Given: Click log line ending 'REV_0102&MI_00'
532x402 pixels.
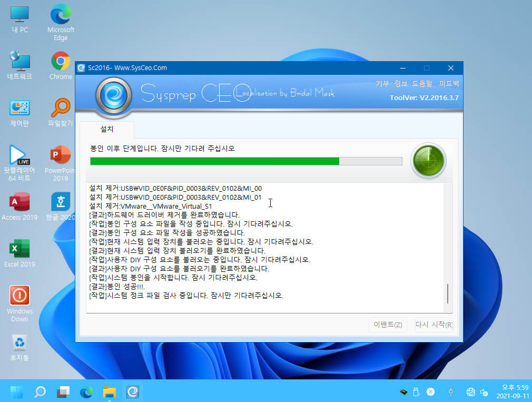Looking at the screenshot, I should pyautogui.click(x=175, y=188).
